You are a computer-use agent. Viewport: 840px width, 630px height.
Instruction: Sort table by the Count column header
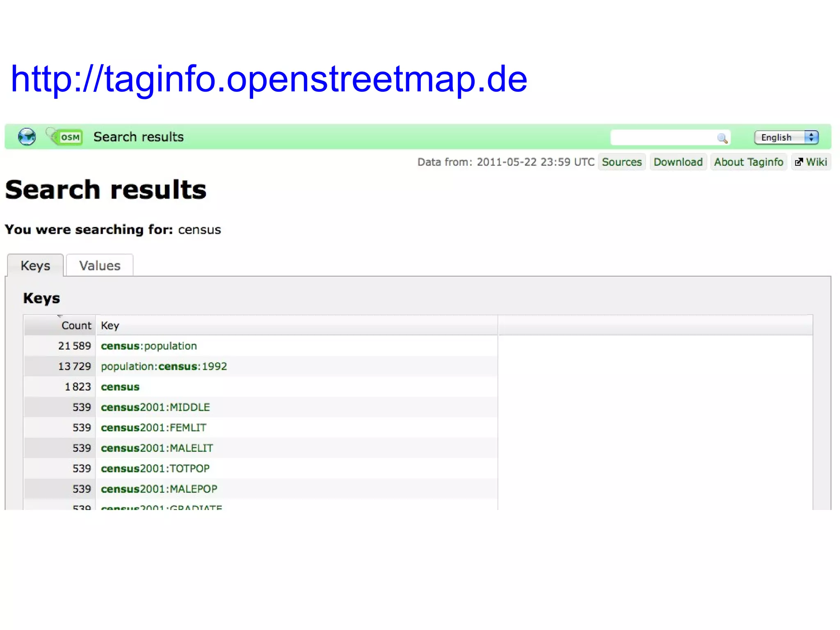(x=59, y=325)
